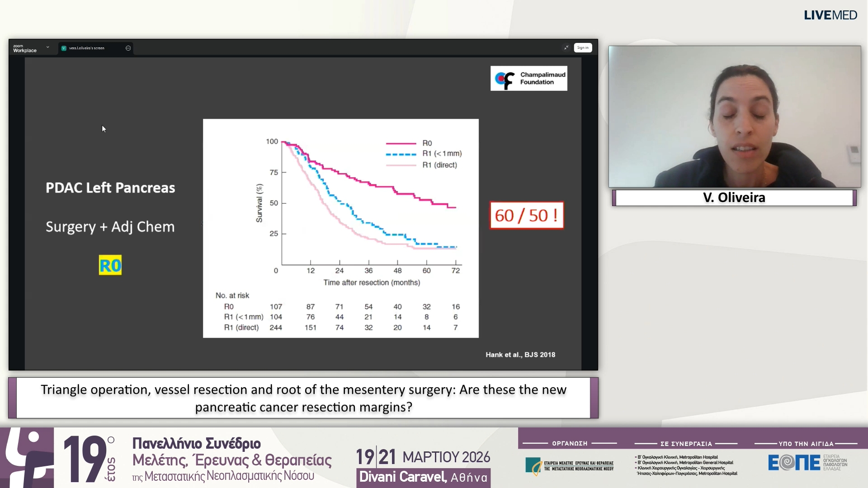Toggle the highlighted R0 label on the slide
The height and width of the screenshot is (488, 868).
[110, 265]
